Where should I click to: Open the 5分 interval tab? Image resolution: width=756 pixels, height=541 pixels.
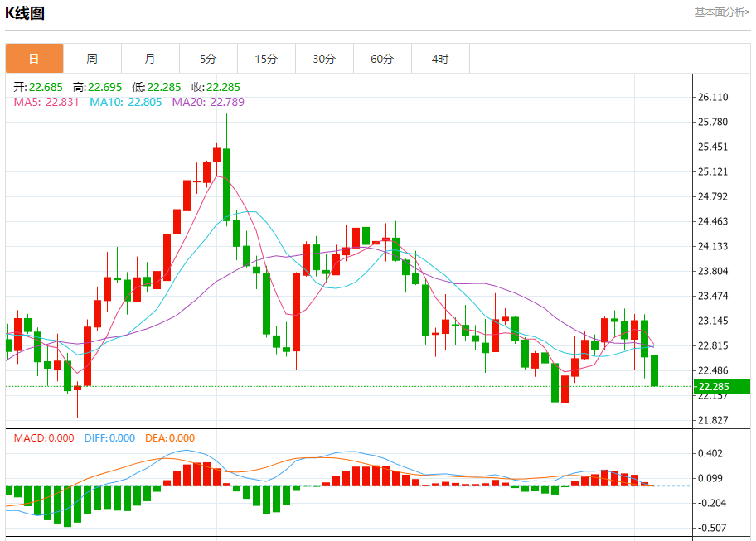tap(208, 59)
